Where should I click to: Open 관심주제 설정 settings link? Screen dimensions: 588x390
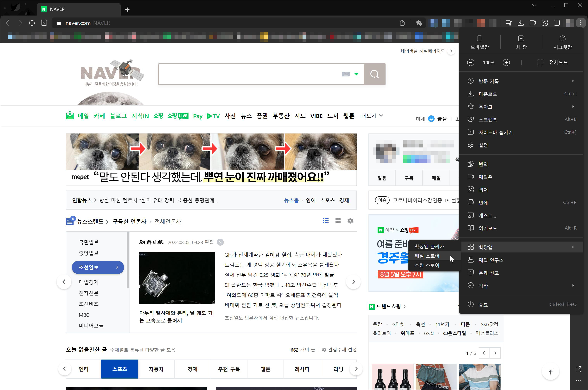(x=339, y=350)
